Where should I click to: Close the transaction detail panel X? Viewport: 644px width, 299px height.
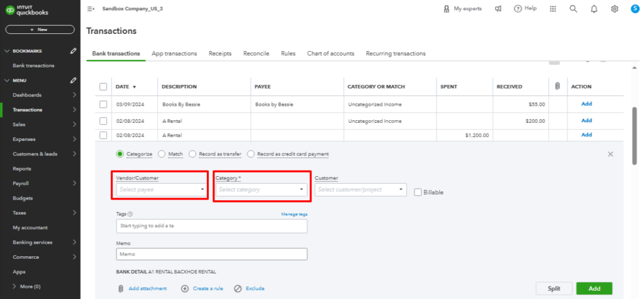click(610, 154)
